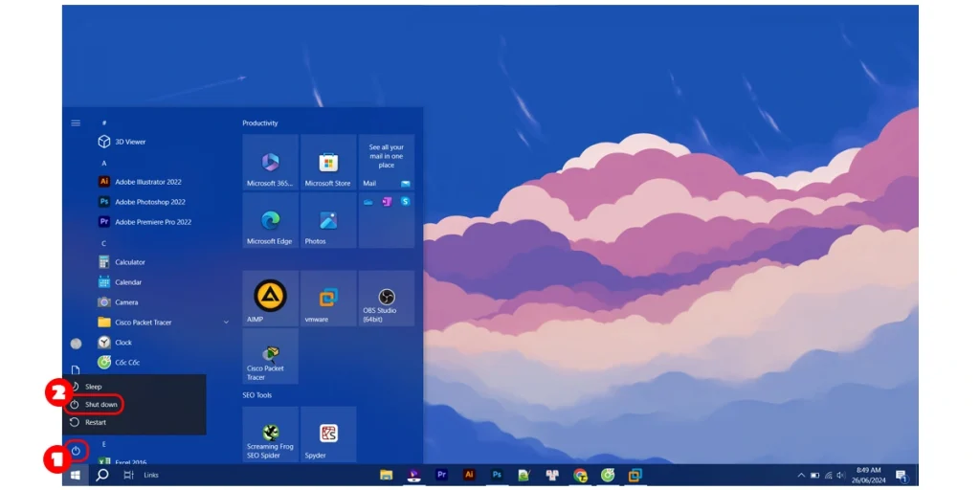Viewport: 980px width, 490px height.
Task: Open Wi-Fi network icon in system tray
Action: (829, 475)
